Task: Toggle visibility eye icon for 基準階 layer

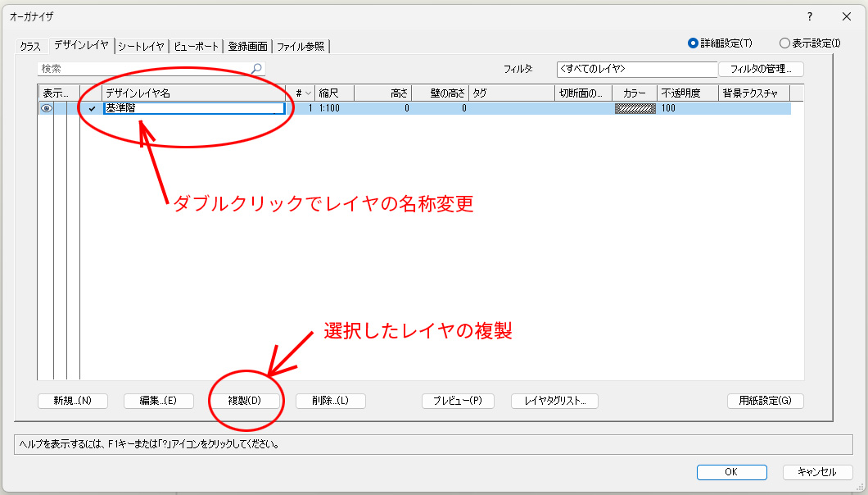Action: click(x=47, y=108)
